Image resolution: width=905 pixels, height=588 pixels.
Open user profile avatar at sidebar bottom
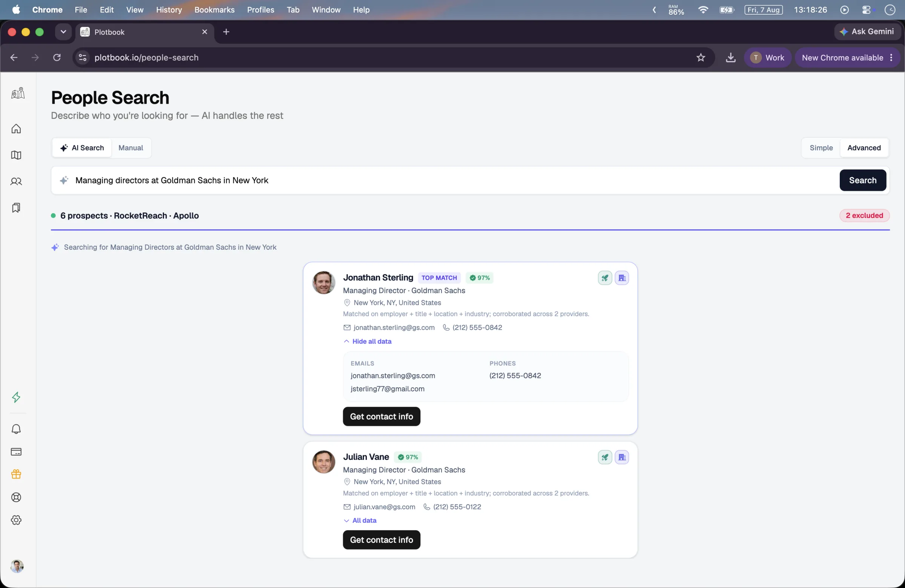click(x=17, y=566)
